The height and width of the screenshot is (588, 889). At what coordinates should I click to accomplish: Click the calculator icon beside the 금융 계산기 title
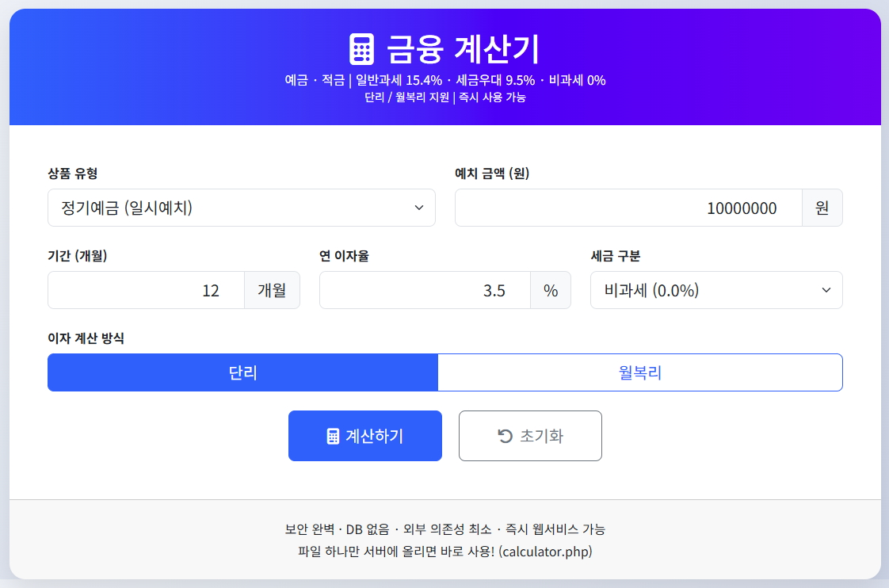click(x=361, y=49)
